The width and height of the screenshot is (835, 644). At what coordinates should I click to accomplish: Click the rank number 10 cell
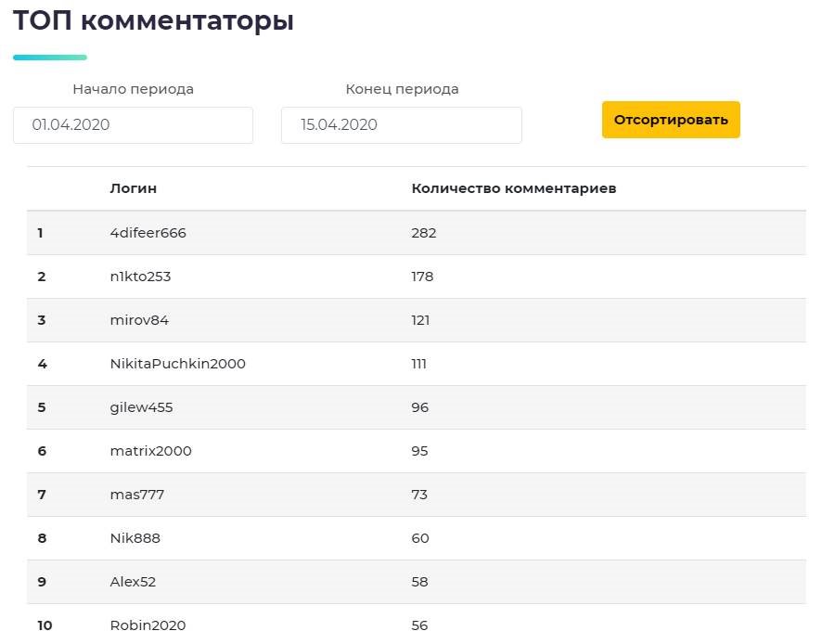point(45,625)
